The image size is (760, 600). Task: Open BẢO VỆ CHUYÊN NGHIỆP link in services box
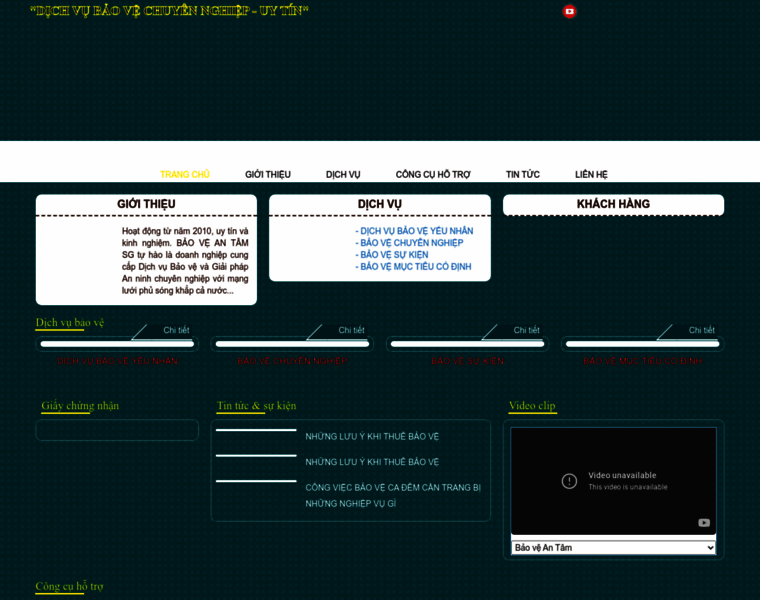tap(411, 243)
